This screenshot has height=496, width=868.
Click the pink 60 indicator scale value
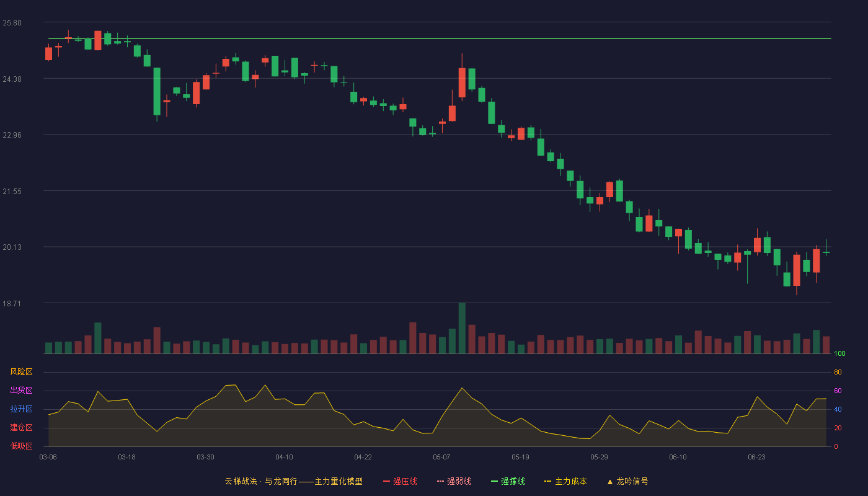pos(838,391)
